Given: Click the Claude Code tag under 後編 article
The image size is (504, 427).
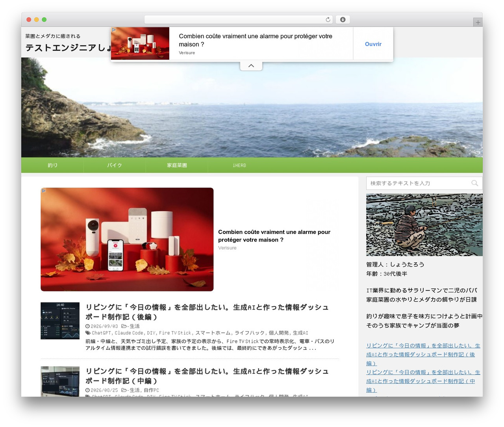Looking at the screenshot, I should [x=129, y=333].
